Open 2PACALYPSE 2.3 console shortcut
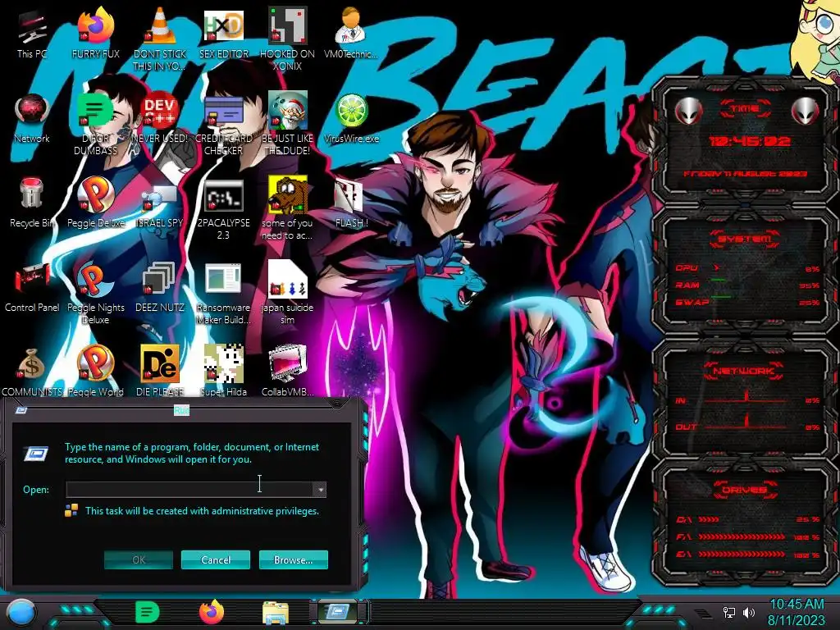This screenshot has width=840, height=630. 223,209
